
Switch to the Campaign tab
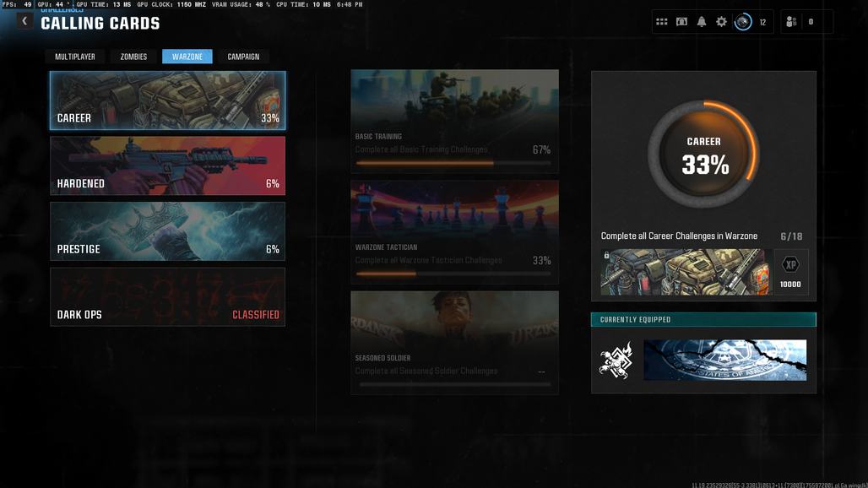[243, 57]
